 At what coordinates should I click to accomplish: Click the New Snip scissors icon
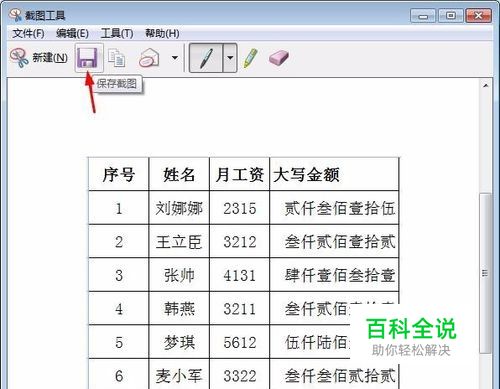point(19,58)
